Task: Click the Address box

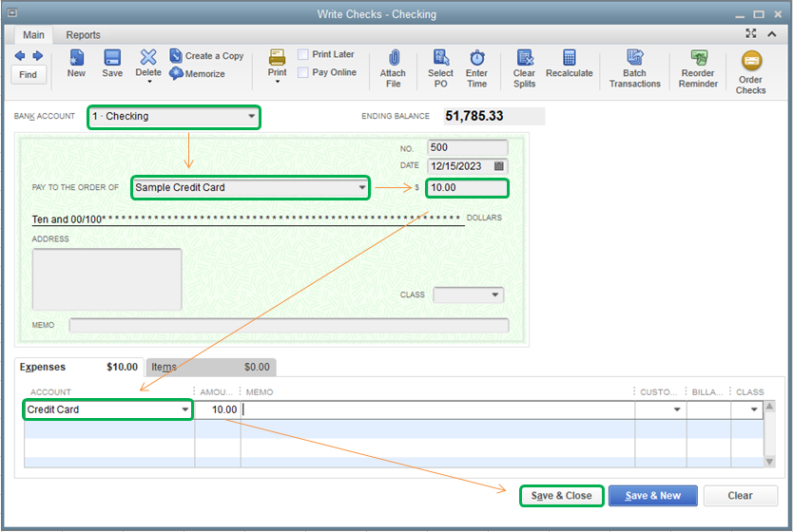Action: [106, 279]
